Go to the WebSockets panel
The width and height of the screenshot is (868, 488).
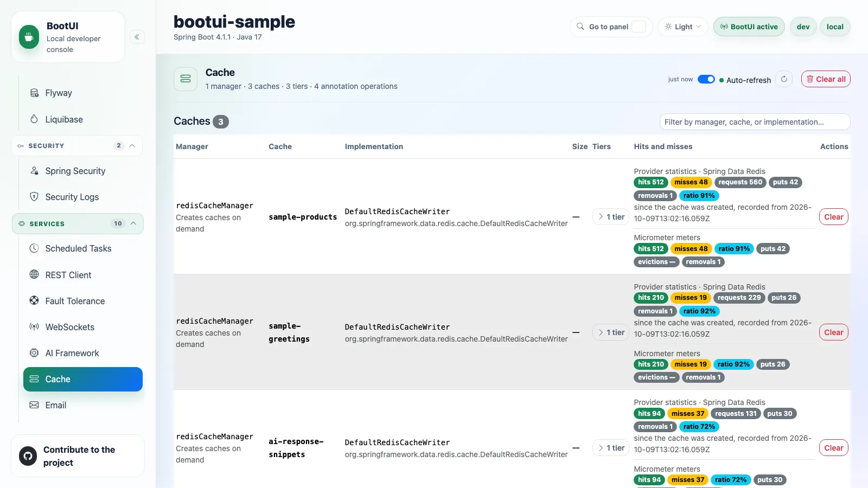[83, 327]
